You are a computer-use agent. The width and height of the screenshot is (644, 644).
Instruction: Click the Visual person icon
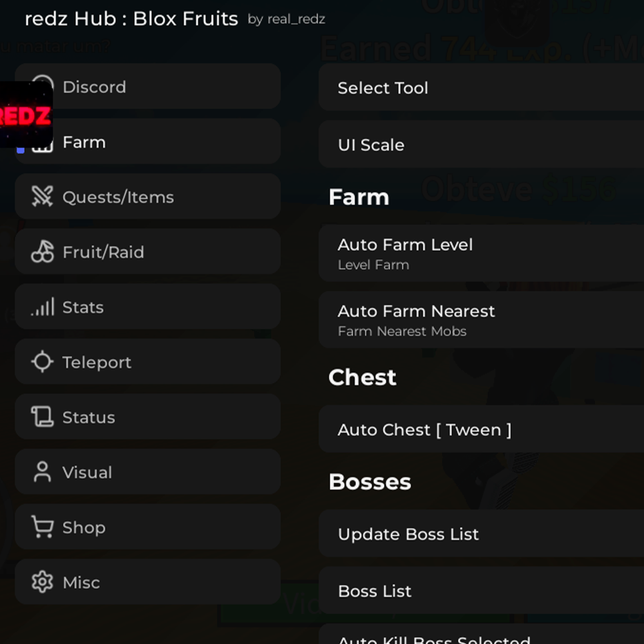click(42, 472)
